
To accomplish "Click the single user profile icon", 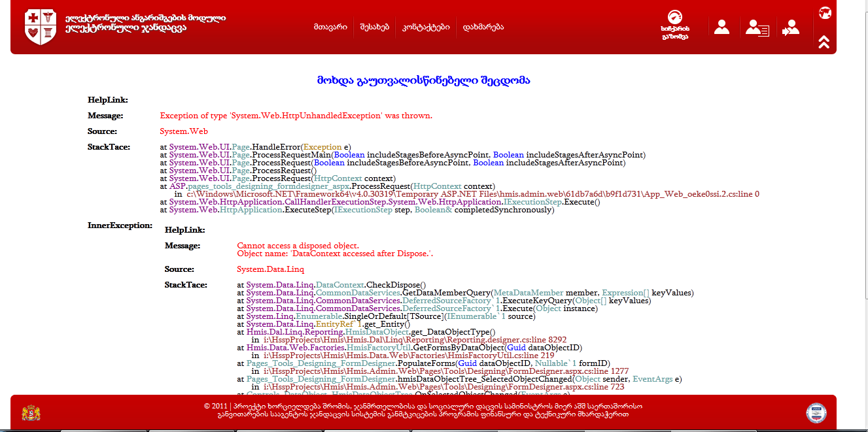I will click(721, 27).
